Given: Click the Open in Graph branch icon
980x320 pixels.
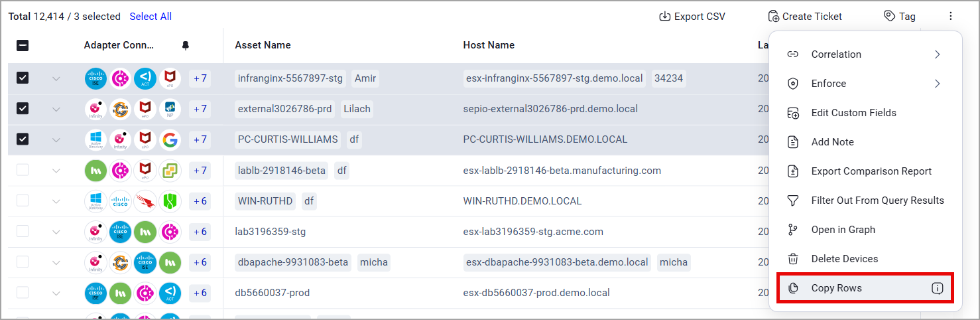Looking at the screenshot, I should click(x=792, y=230).
